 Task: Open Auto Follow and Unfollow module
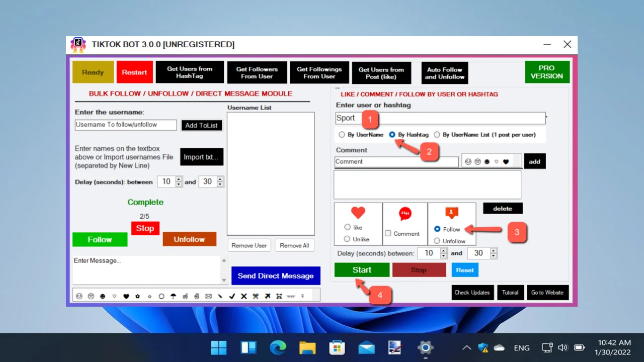click(x=445, y=73)
